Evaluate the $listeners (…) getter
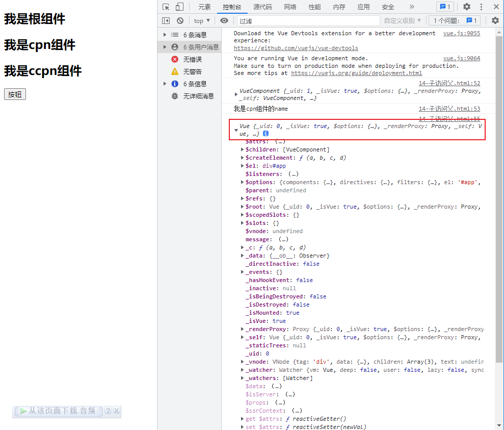The width and height of the screenshot is (504, 430). (294, 174)
